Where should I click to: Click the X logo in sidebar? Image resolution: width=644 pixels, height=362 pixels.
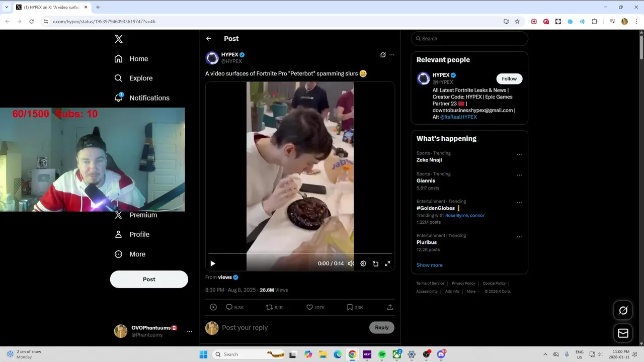pos(119,39)
